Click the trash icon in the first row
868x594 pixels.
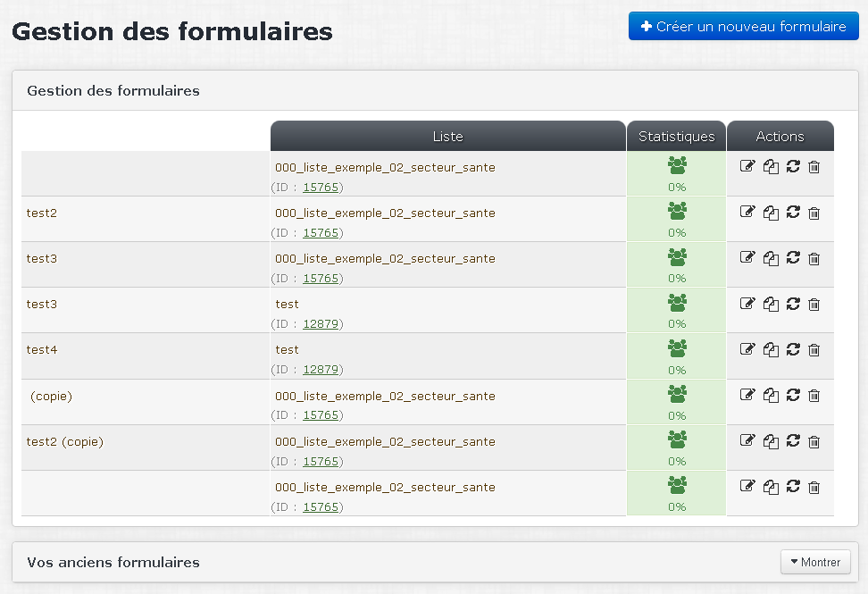coord(814,167)
